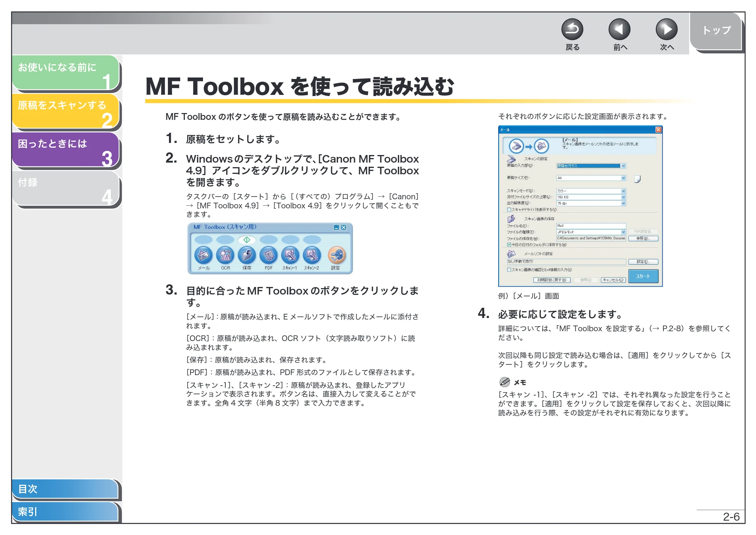This screenshot has width=756, height=535.
Task: Click the メモ pencil note icon
Action: pos(505,382)
